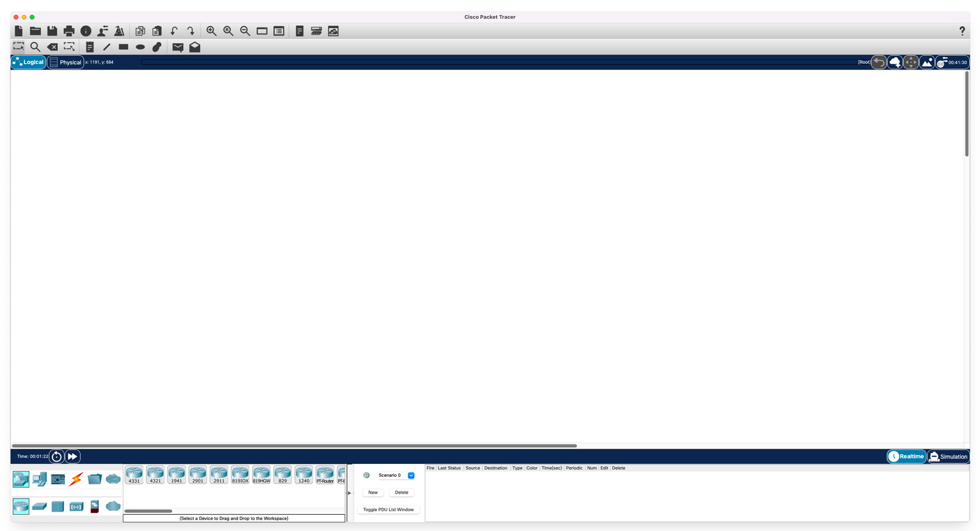Screen dimensions: 980x531
Task: Activate the Inspect magnifier tool
Action: 36,47
